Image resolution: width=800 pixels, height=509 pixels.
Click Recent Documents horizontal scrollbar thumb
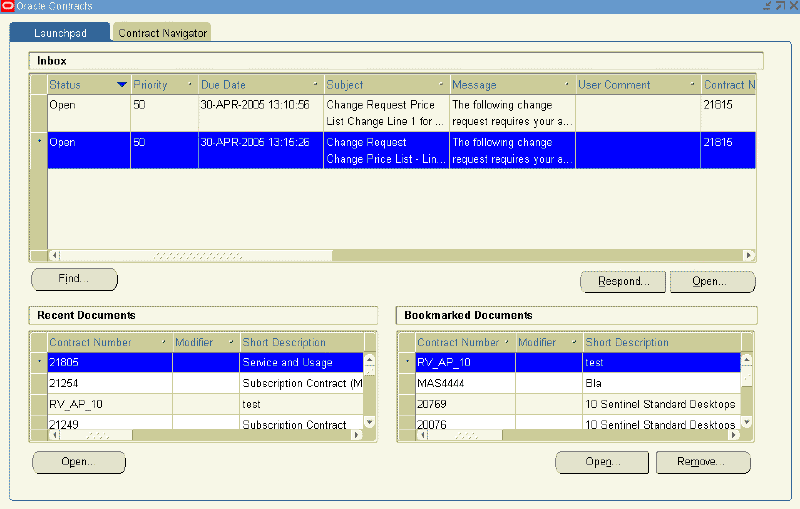coord(96,435)
